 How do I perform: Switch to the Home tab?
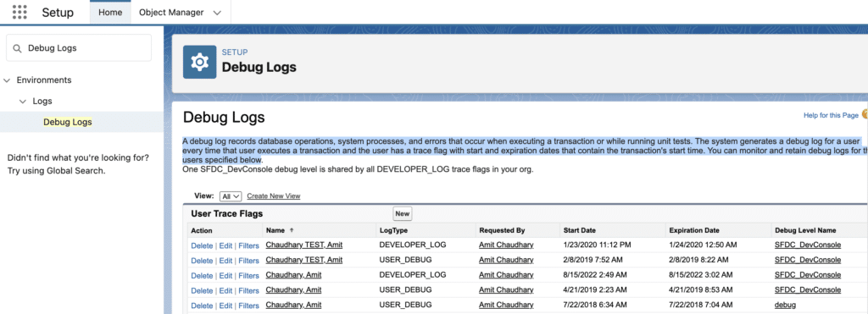(x=110, y=12)
